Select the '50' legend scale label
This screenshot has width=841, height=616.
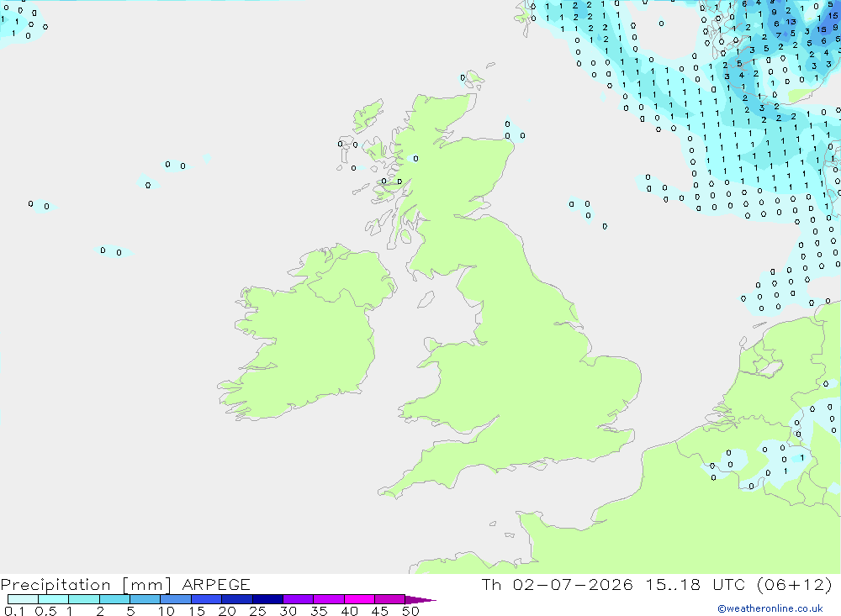tap(410, 611)
